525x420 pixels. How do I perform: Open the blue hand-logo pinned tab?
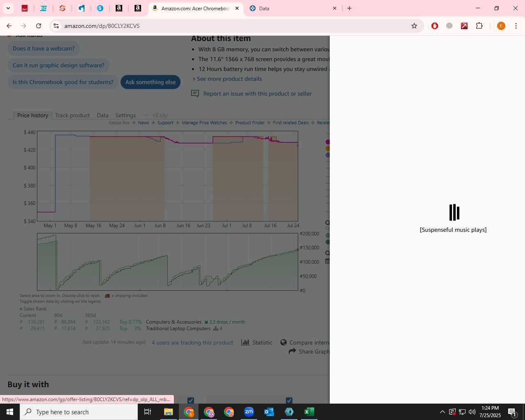[x=81, y=8]
